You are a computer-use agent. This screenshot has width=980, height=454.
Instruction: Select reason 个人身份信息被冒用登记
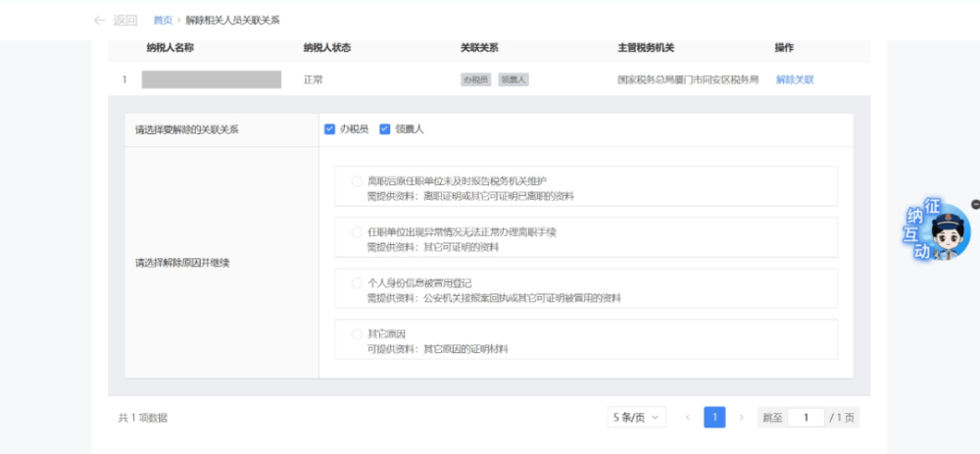click(357, 283)
